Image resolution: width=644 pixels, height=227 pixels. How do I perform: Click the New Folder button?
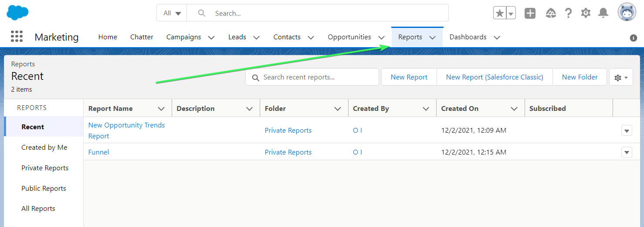[580, 77]
